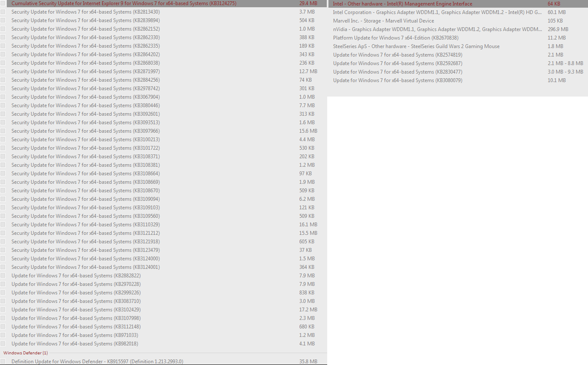
Task: Select checkbox of Security Update KB2871997
Action: click(3, 71)
